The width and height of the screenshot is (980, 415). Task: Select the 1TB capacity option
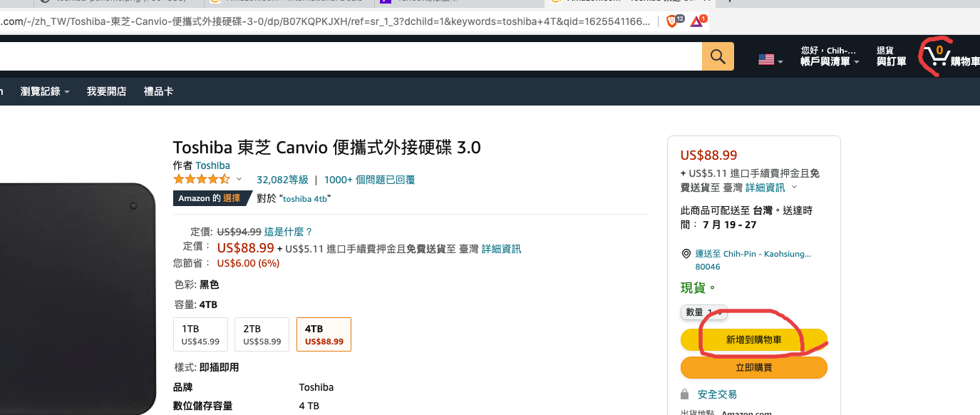[x=200, y=334]
